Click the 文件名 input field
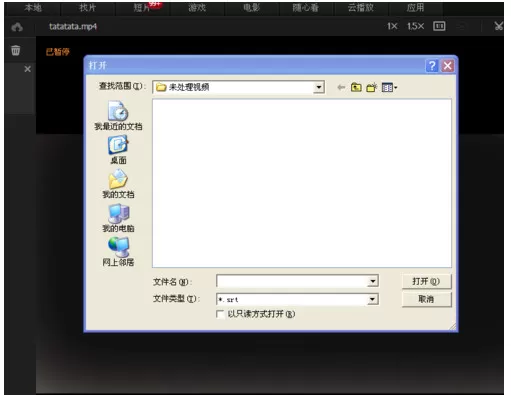Screen dimensions: 511x395 pyautogui.click(x=292, y=281)
